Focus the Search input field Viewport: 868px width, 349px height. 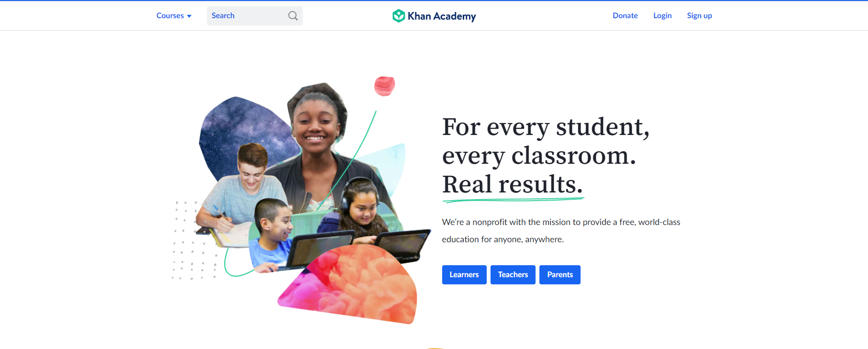(x=255, y=16)
